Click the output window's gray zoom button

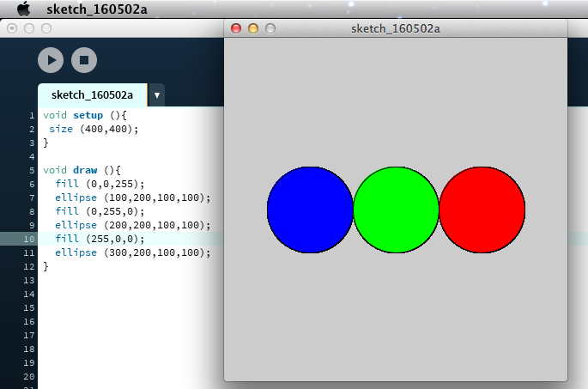click(x=270, y=28)
